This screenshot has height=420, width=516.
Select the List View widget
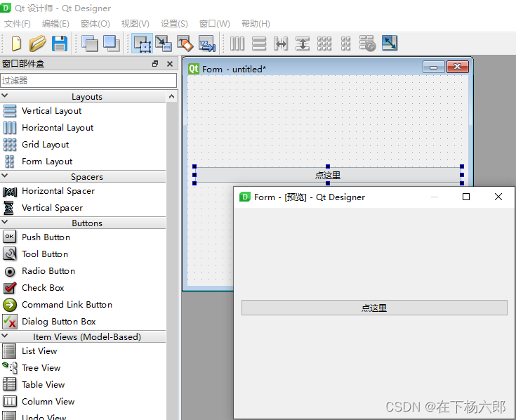[83, 351]
